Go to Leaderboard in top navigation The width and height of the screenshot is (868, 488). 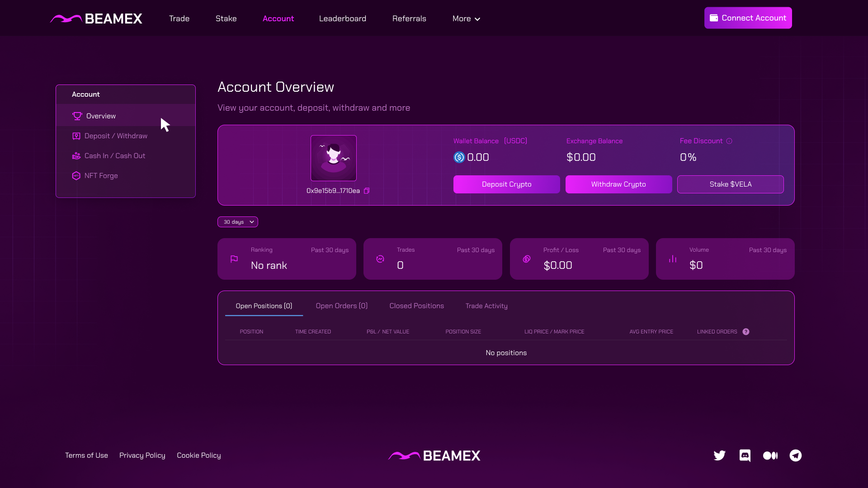pyautogui.click(x=342, y=19)
